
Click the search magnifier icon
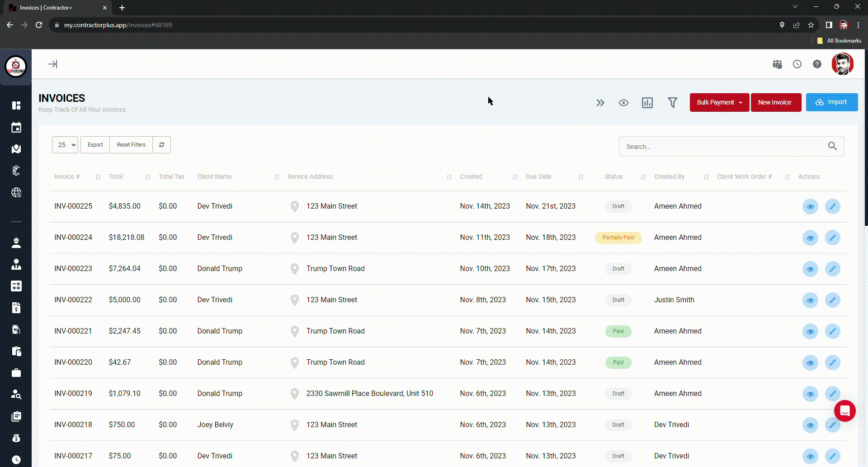(x=832, y=146)
